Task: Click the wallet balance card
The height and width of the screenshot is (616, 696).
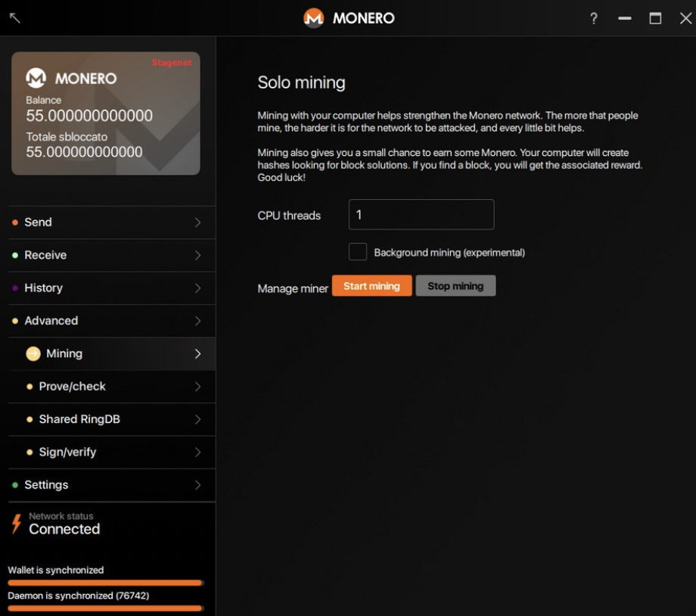Action: point(106,114)
